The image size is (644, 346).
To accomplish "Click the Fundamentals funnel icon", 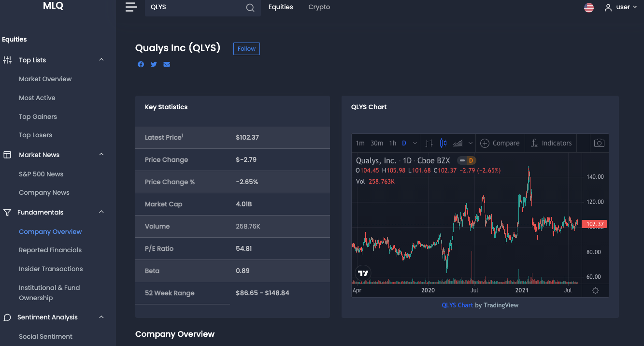I will (x=7, y=212).
